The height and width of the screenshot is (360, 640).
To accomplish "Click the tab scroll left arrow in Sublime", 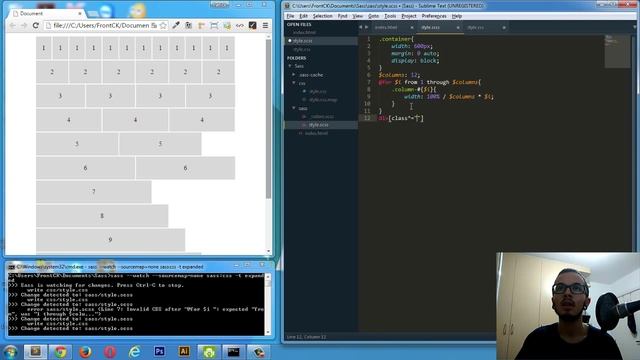I will click(360, 27).
